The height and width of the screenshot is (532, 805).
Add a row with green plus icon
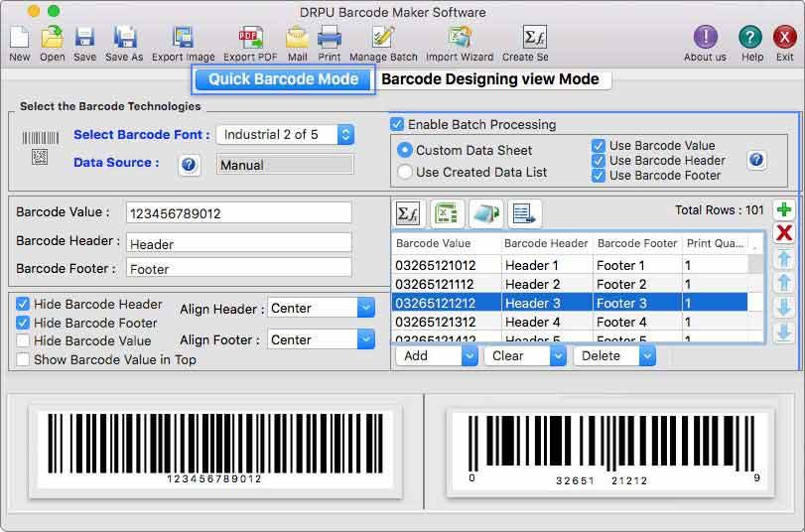[784, 209]
